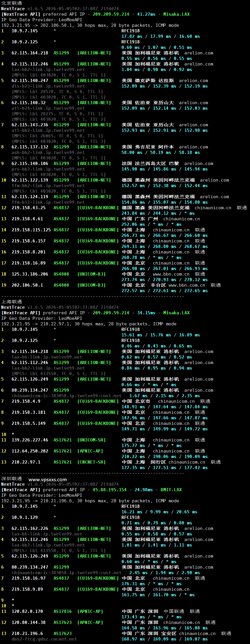
Task: Select latency value 173.43 ms
Action: 133,617
